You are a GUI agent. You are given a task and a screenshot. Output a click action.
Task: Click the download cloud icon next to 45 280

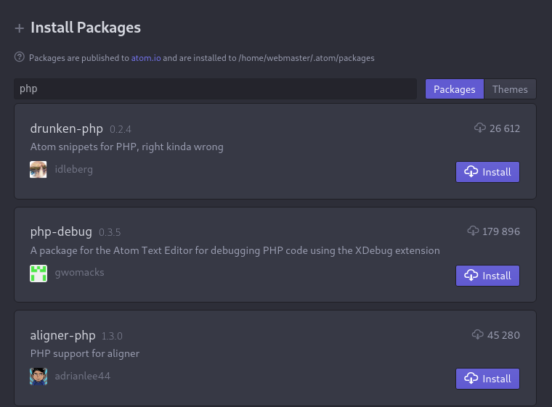478,334
